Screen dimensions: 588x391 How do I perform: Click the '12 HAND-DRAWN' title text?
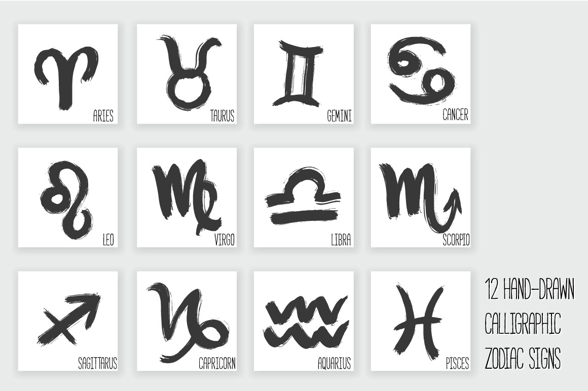pos(530,289)
